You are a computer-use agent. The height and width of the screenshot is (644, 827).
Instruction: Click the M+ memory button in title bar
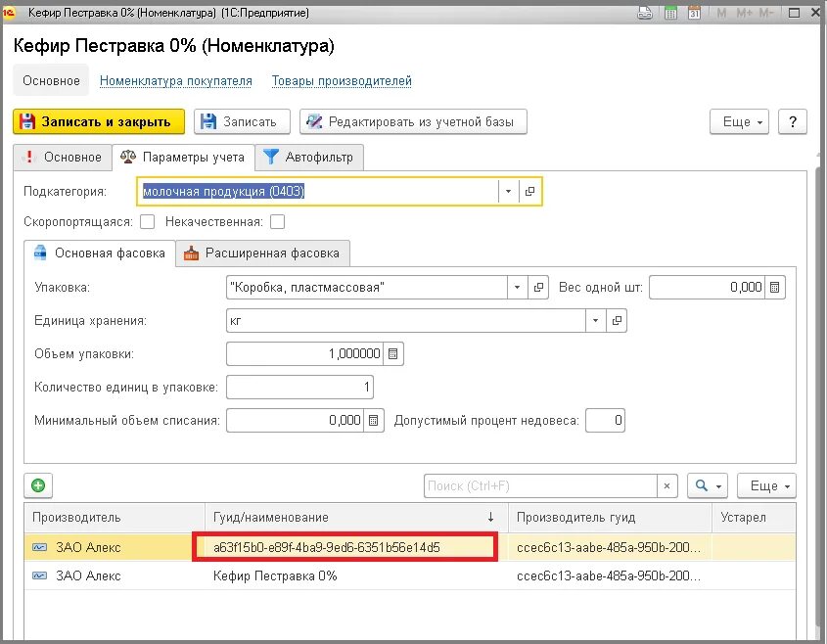click(x=744, y=13)
